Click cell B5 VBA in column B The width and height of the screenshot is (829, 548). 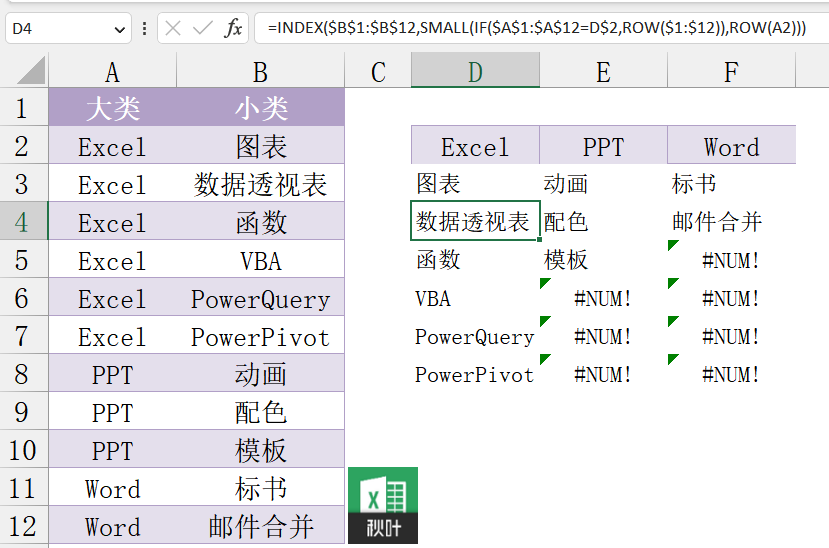[x=260, y=259]
